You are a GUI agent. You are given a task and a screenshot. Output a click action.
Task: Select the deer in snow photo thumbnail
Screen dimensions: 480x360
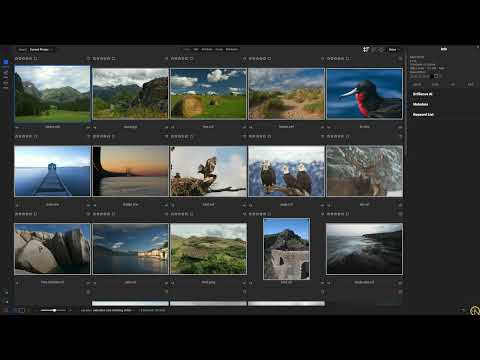pos(365,171)
